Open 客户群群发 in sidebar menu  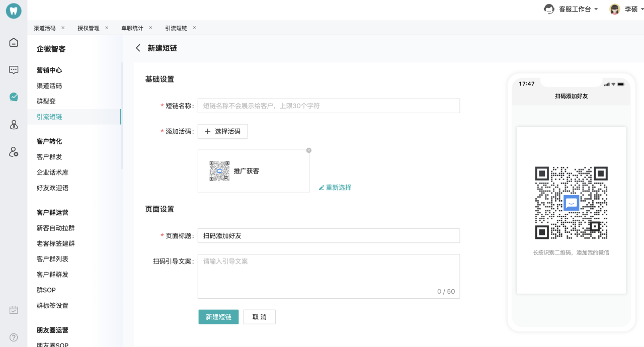click(x=52, y=275)
